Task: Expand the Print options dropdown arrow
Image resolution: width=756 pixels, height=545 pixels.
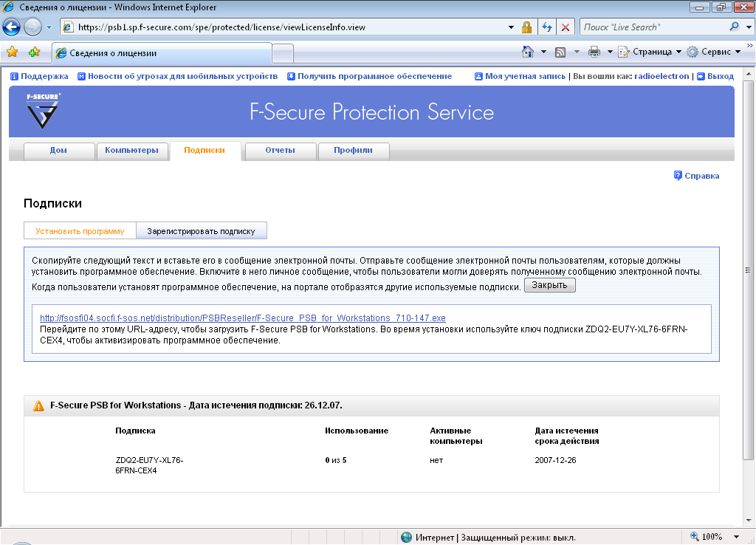Action: point(609,52)
